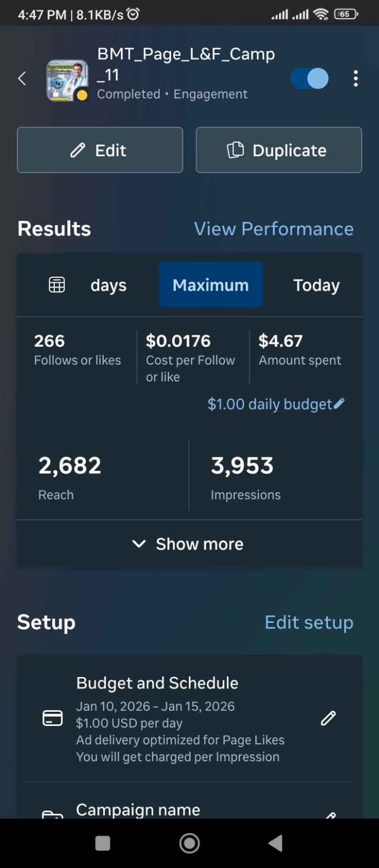Image resolution: width=379 pixels, height=868 pixels.
Task: Edit the $1.00 daily budget
Action: (276, 404)
